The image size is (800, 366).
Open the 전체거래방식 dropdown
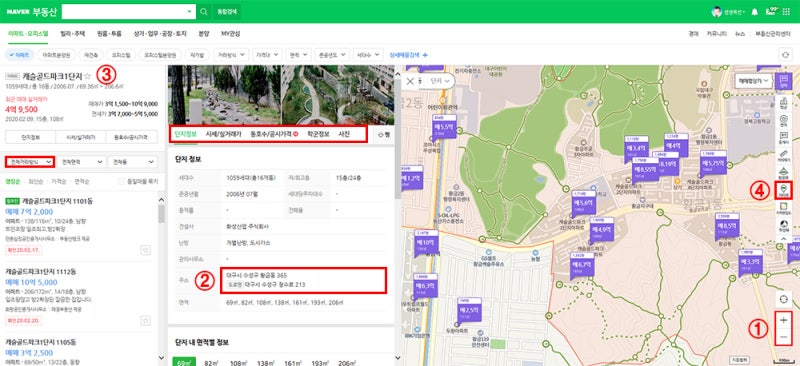30,162
